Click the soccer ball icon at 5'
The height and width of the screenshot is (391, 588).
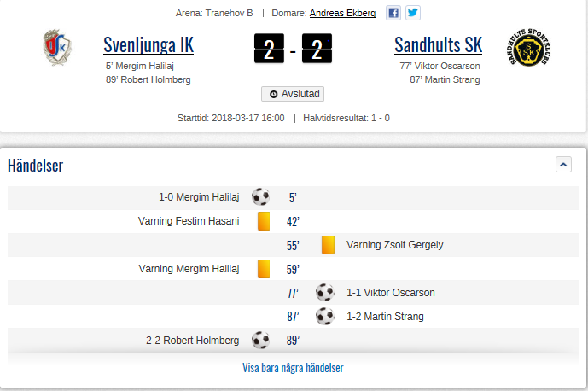tap(260, 197)
